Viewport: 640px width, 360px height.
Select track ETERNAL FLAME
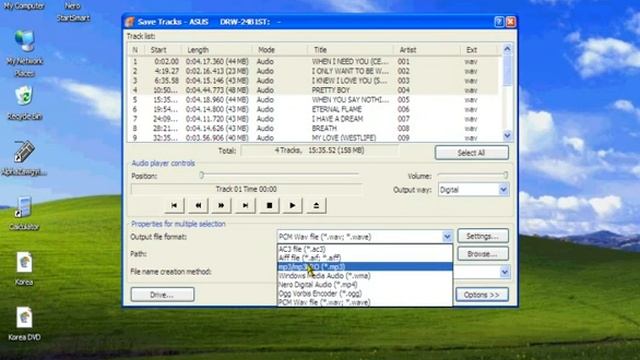[x=313, y=109]
